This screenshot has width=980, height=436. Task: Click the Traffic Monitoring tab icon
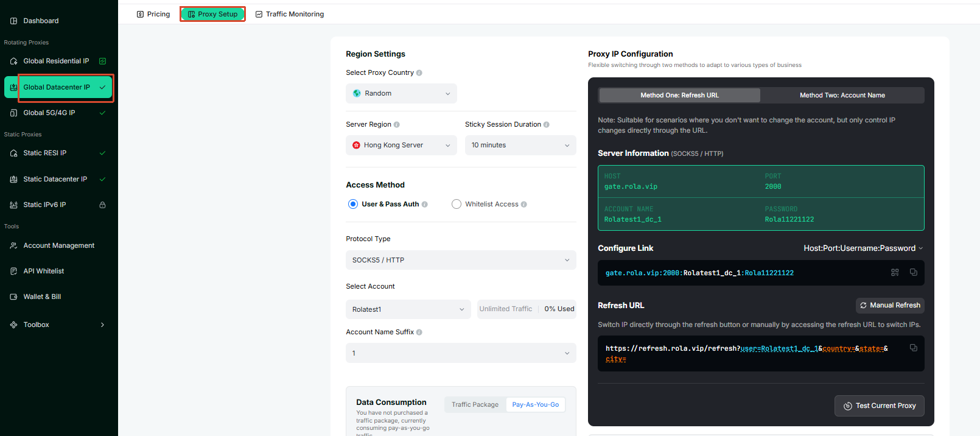[x=259, y=14]
